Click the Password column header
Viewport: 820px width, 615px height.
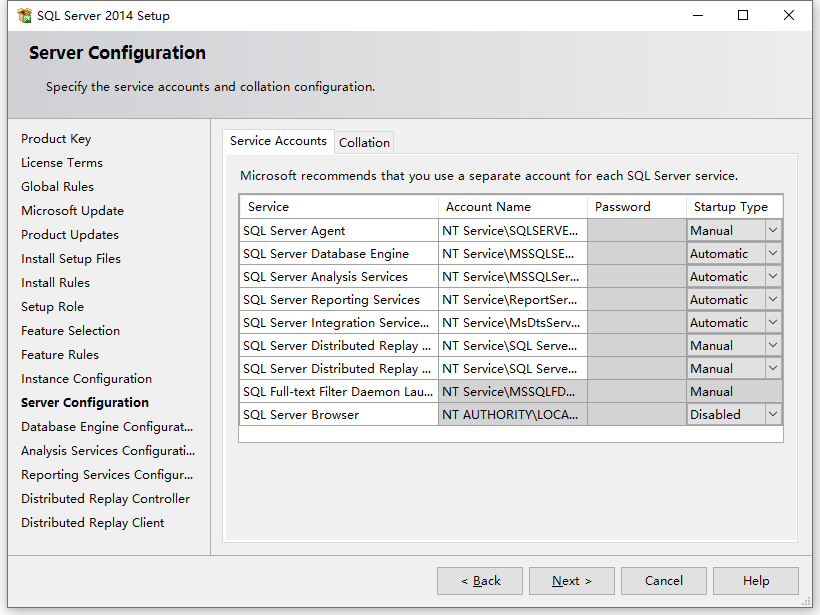point(637,207)
